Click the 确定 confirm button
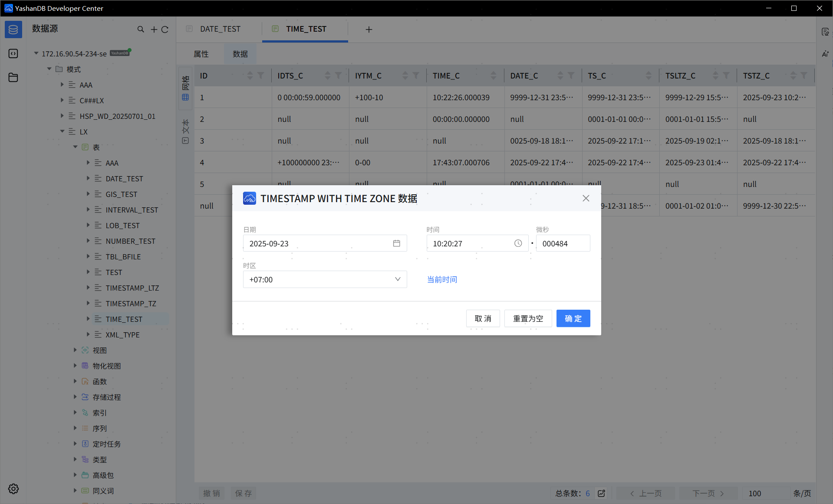 573,318
